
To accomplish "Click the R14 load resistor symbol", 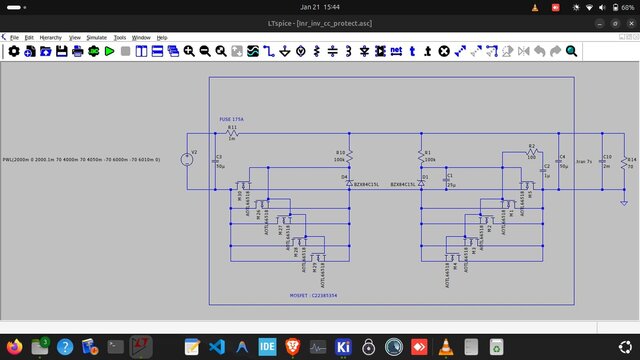I will 624,162.
